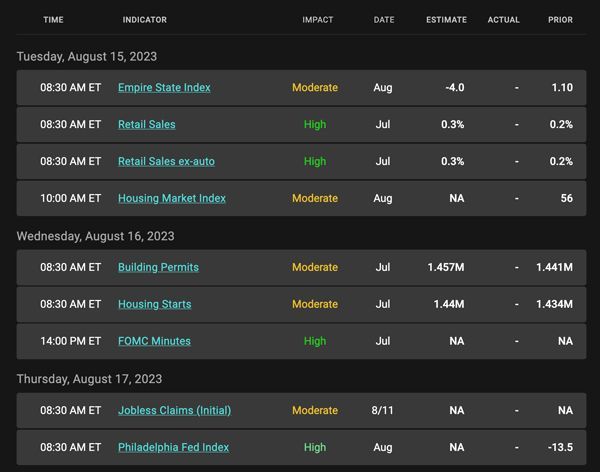Select the Thursday, August 17, 2023 heading
This screenshot has width=600, height=472.
coord(89,379)
